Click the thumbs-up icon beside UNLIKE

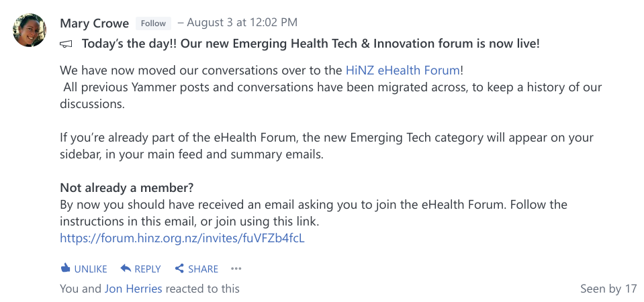pos(65,268)
